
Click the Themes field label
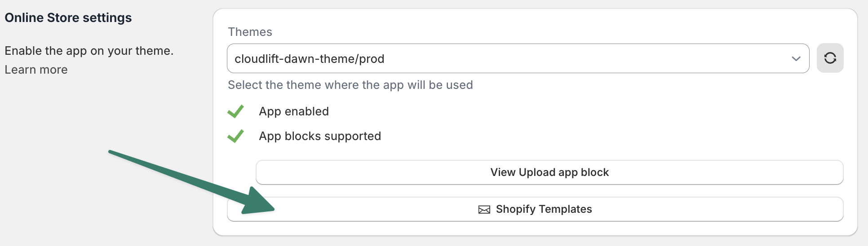tap(250, 32)
